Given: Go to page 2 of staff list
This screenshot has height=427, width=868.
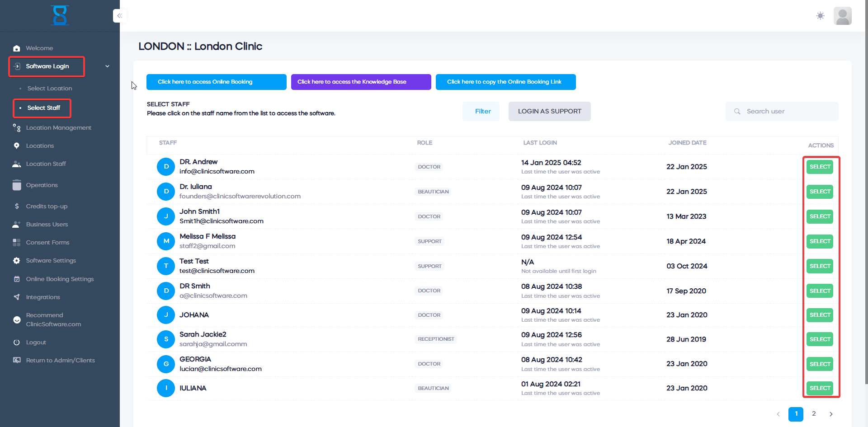Looking at the screenshot, I should [x=814, y=414].
